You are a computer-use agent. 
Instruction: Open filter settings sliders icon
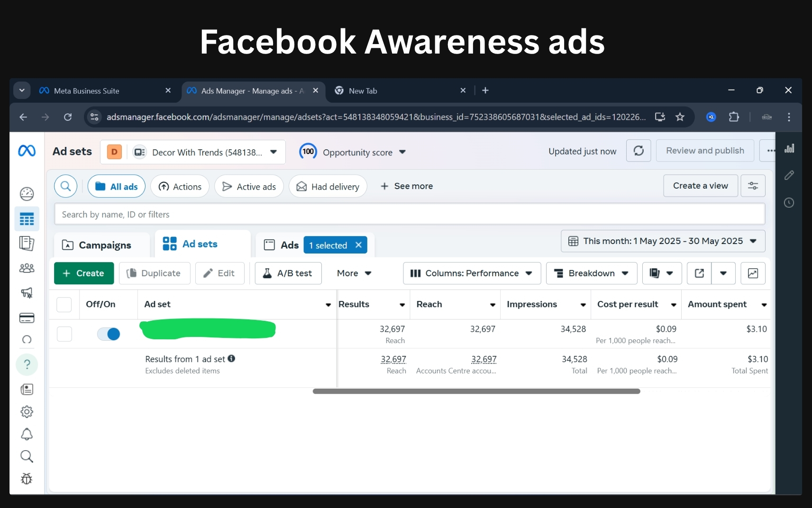pyautogui.click(x=753, y=186)
